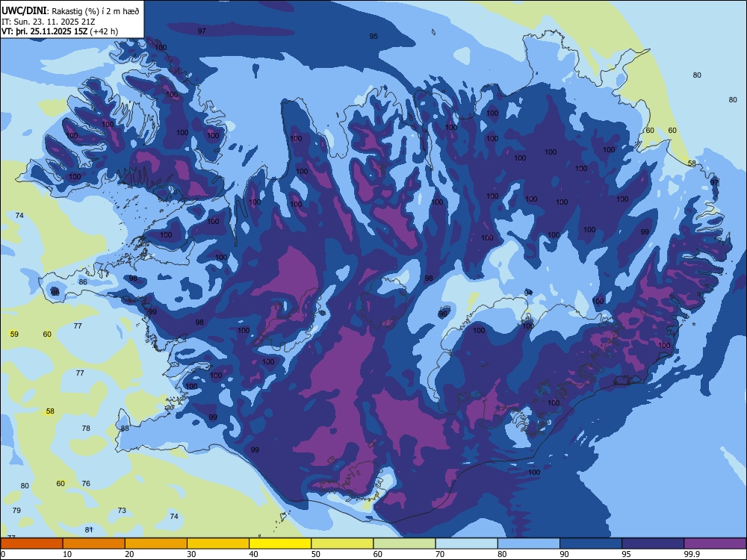This screenshot has width=747, height=560.
Task: Click the legend label '99.9'
Action: click(x=692, y=554)
